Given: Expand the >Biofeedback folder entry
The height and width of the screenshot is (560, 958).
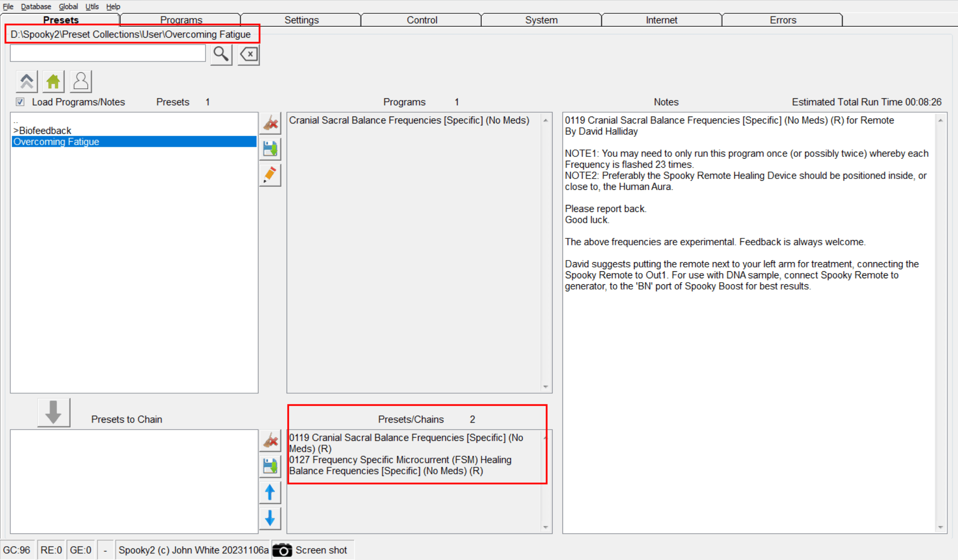Looking at the screenshot, I should (43, 130).
